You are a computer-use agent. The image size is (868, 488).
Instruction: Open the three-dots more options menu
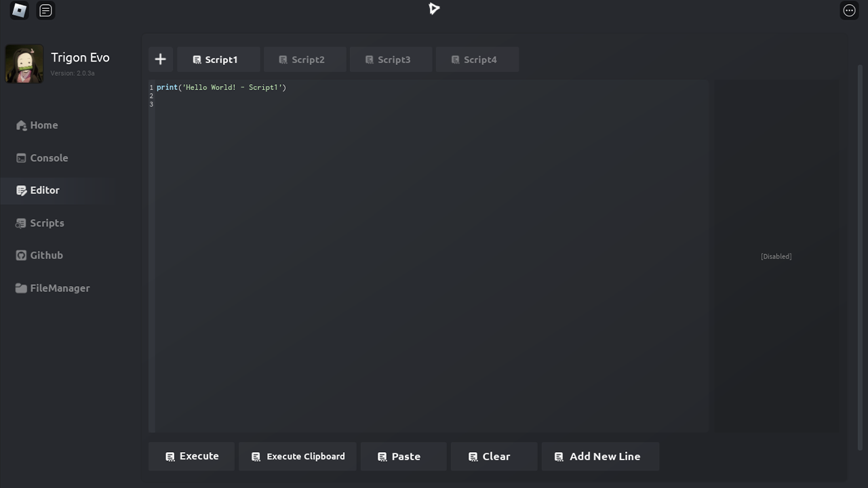click(x=849, y=10)
